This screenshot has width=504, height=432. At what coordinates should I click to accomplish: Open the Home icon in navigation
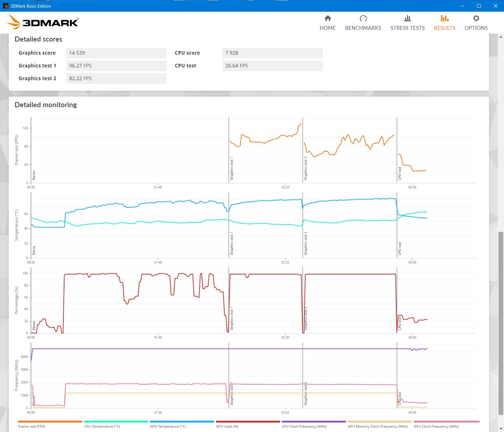click(327, 18)
